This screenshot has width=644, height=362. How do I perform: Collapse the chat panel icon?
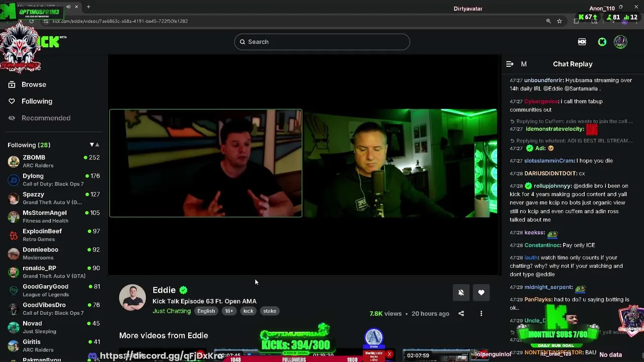510,64
